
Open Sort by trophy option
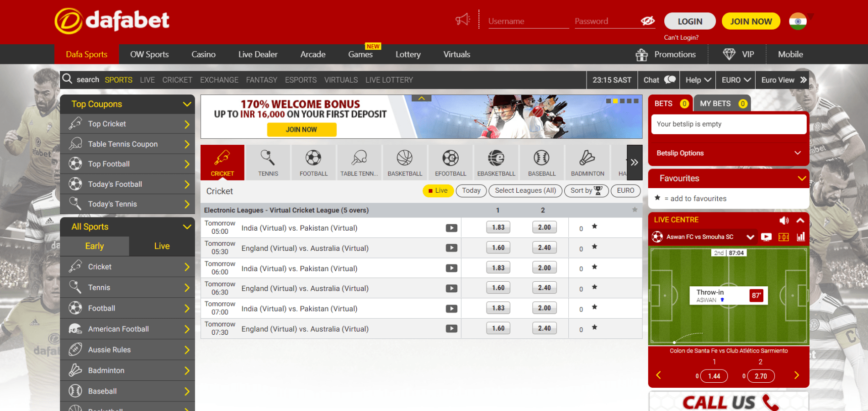[586, 190]
